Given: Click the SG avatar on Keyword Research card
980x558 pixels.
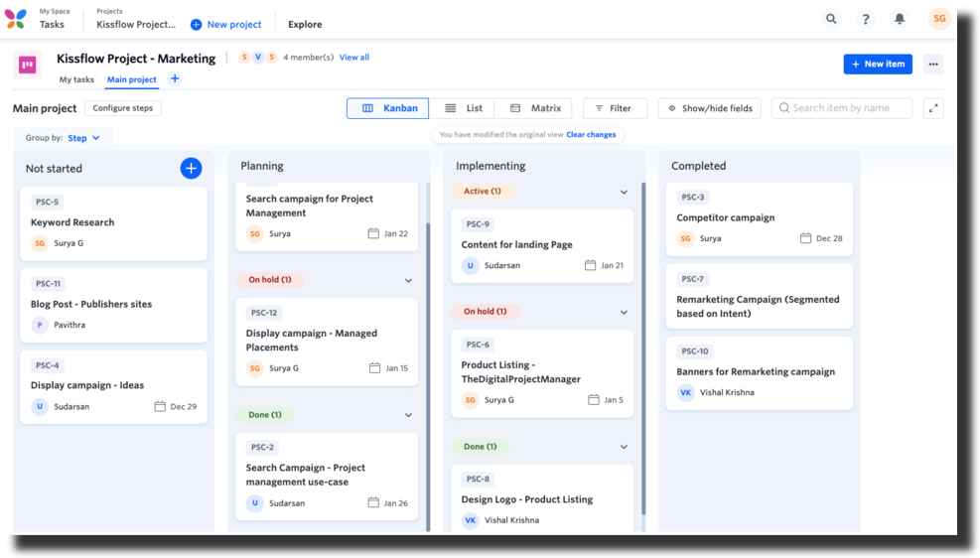Looking at the screenshot, I should click(40, 243).
